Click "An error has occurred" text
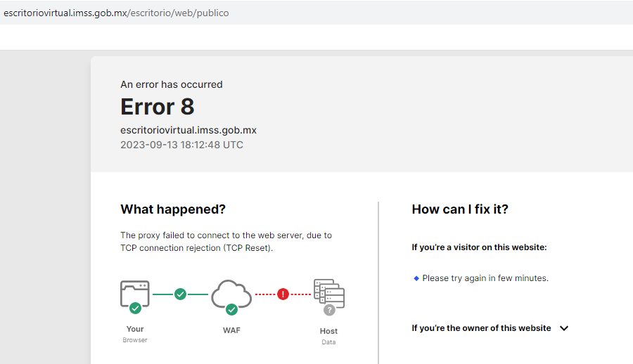Screen dimensions: 633x364 point(172,84)
